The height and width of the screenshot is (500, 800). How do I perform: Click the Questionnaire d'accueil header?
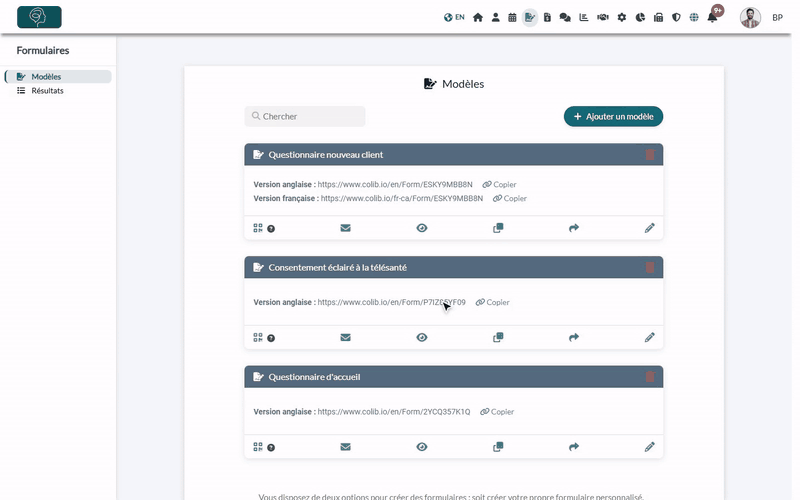[454, 377]
